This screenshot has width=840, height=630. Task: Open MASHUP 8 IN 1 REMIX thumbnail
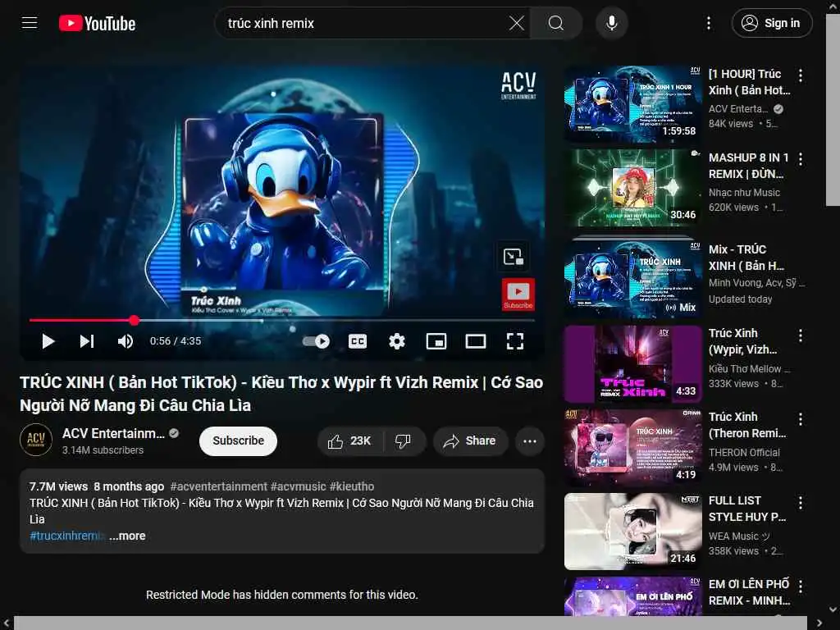tap(632, 188)
